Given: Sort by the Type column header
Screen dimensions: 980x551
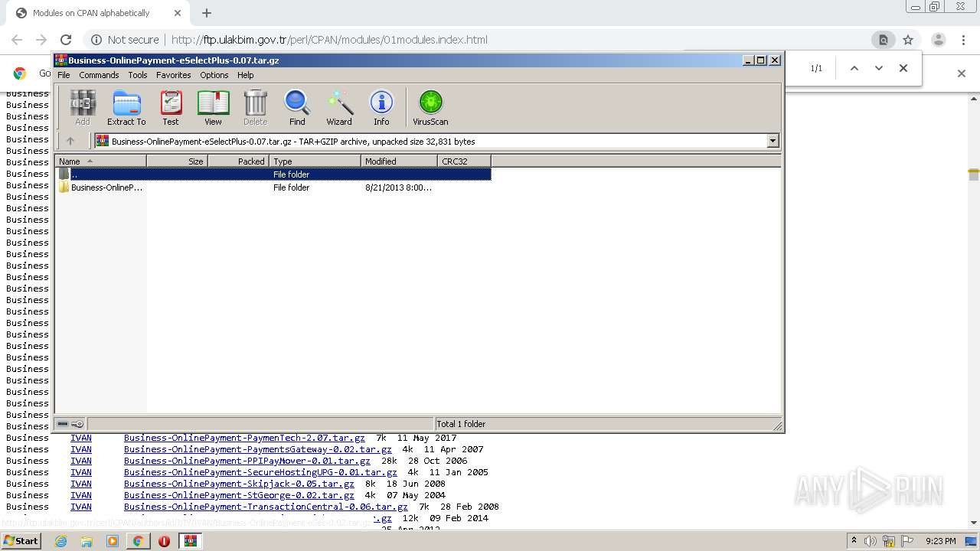Looking at the screenshot, I should (x=315, y=161).
